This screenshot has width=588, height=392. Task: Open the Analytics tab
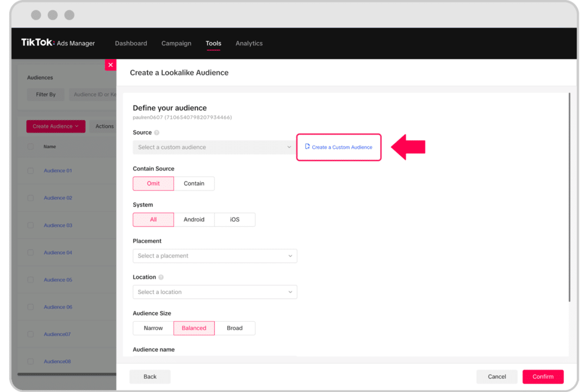tap(249, 43)
